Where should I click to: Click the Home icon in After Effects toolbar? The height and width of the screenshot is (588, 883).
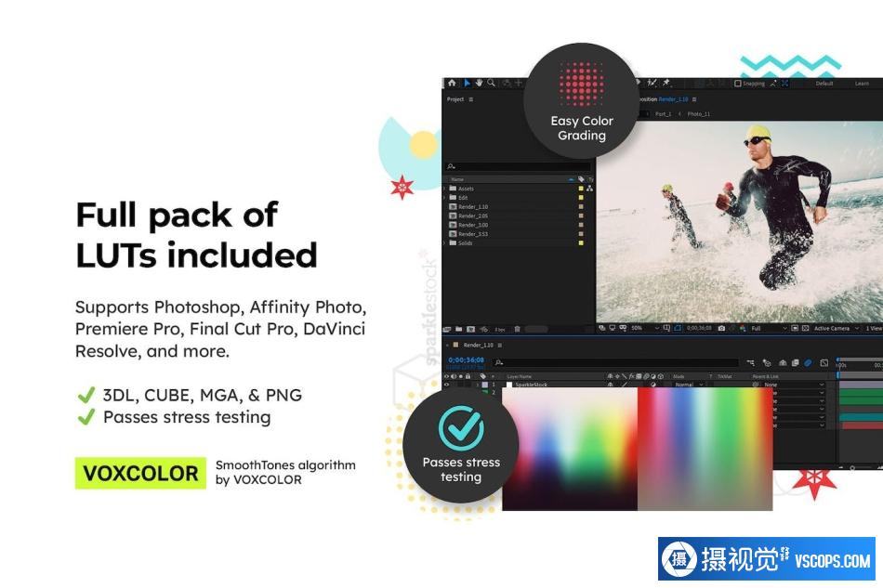tap(453, 84)
